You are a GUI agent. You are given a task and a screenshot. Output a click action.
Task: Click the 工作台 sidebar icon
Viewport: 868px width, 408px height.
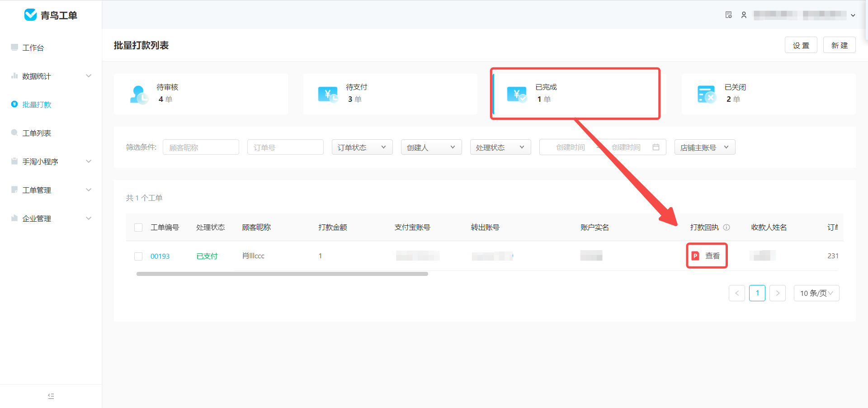click(14, 47)
